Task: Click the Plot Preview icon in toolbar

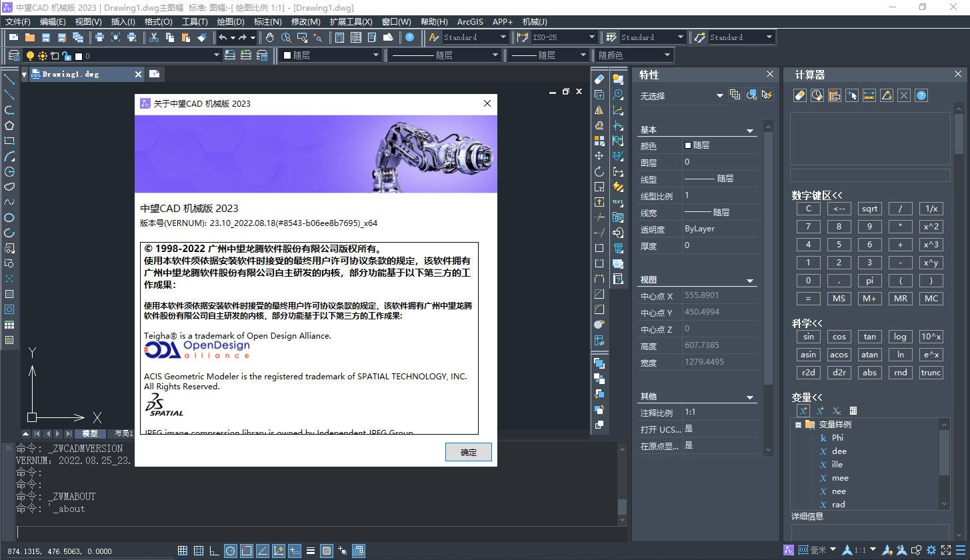Action: (115, 37)
